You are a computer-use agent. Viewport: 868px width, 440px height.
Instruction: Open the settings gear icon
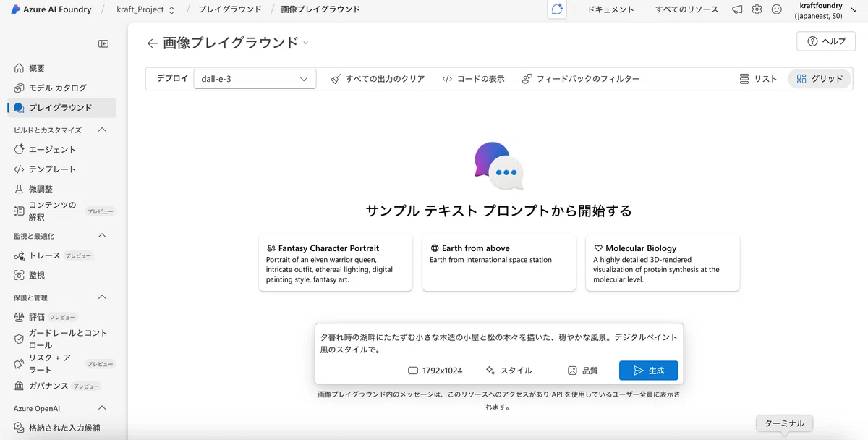[757, 9]
